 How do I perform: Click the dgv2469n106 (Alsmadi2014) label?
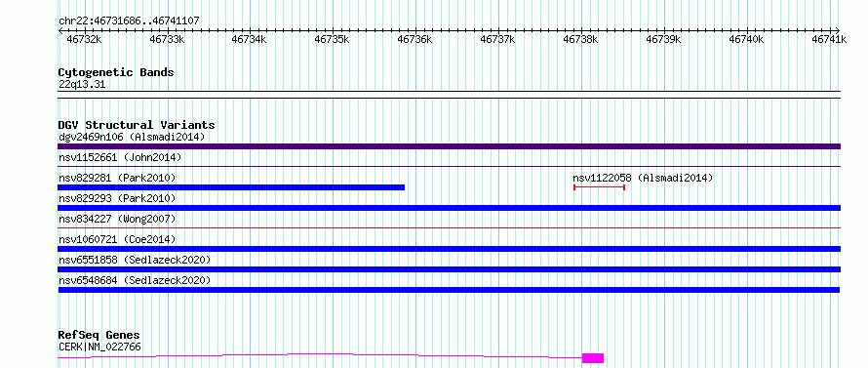132,137
